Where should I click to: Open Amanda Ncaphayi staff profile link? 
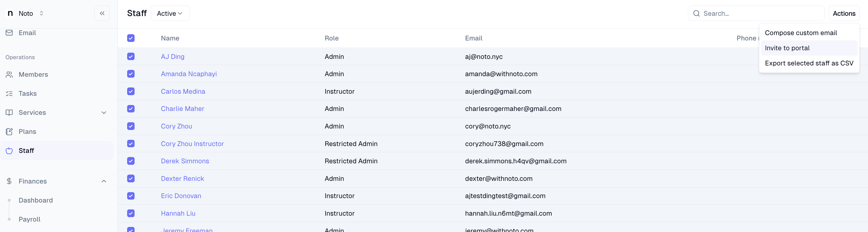click(189, 74)
